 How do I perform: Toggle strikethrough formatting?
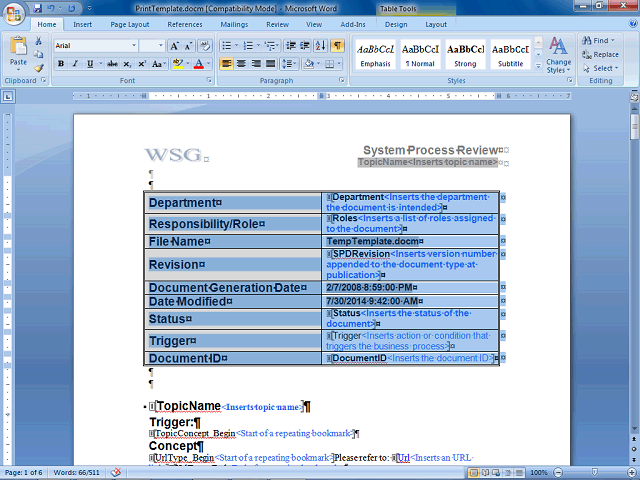tap(112, 64)
